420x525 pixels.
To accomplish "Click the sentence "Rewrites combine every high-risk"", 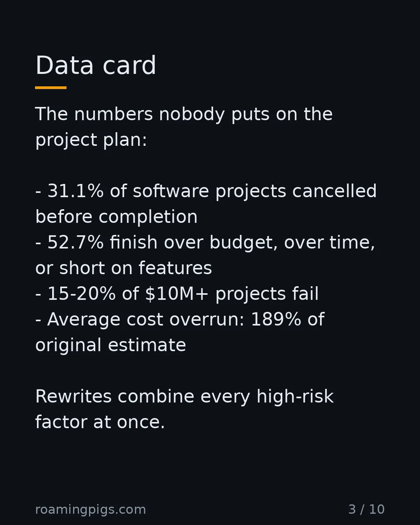I will 184,397.
